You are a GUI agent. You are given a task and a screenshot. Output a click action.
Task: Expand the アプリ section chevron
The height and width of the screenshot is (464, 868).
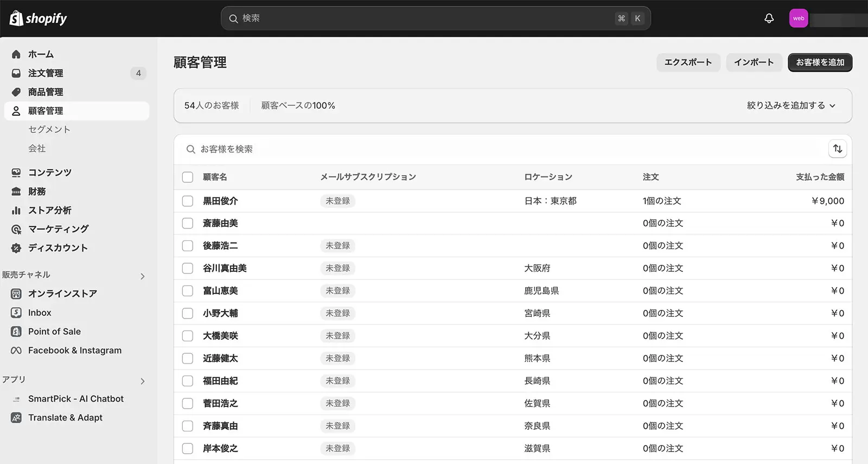coord(143,381)
